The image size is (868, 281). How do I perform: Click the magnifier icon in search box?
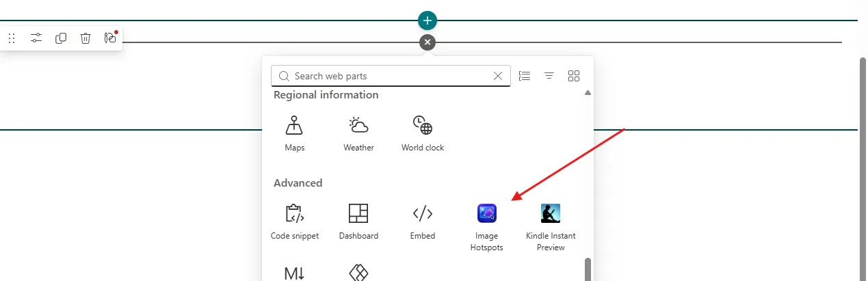(x=284, y=76)
